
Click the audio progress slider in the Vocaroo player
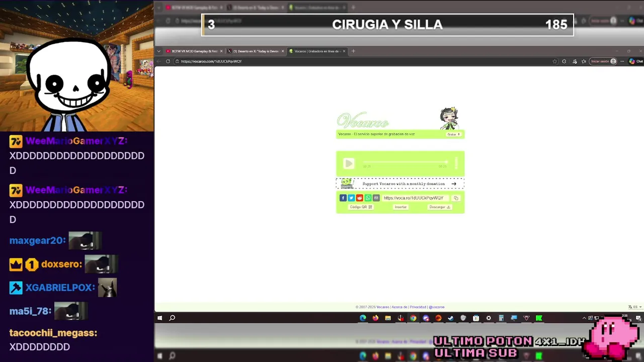405,162
